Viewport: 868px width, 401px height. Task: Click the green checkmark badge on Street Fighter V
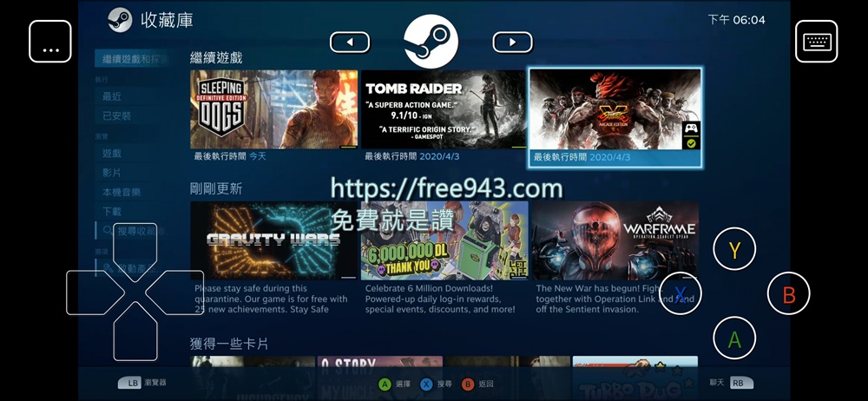point(692,143)
